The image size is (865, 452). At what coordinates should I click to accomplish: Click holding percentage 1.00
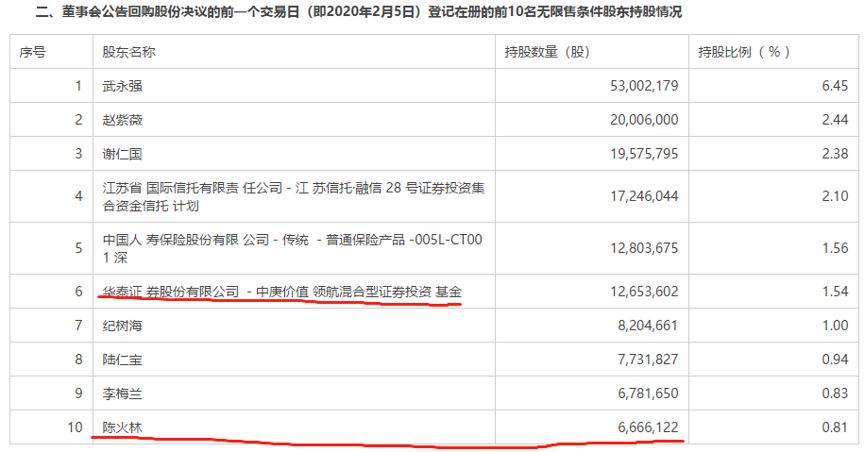point(835,326)
